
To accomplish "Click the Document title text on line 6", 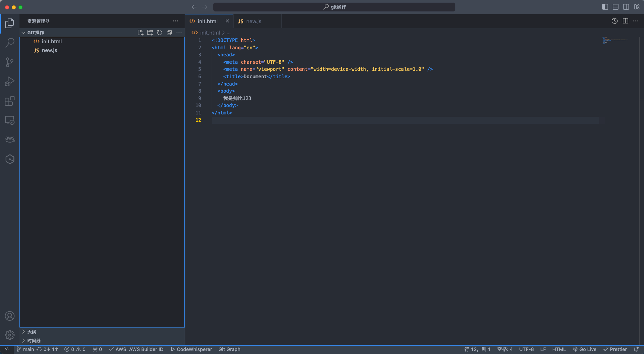I will click(255, 77).
